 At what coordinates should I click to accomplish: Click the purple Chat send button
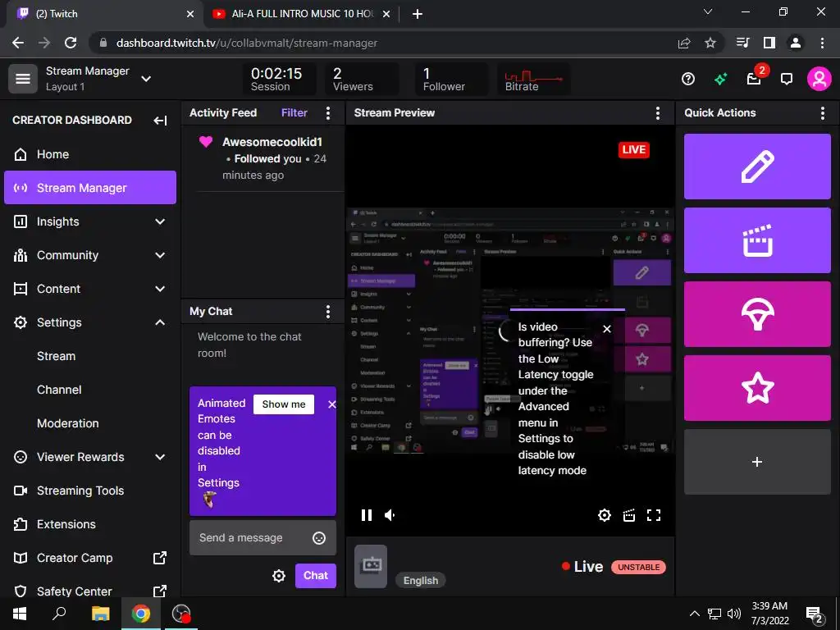[316, 575]
